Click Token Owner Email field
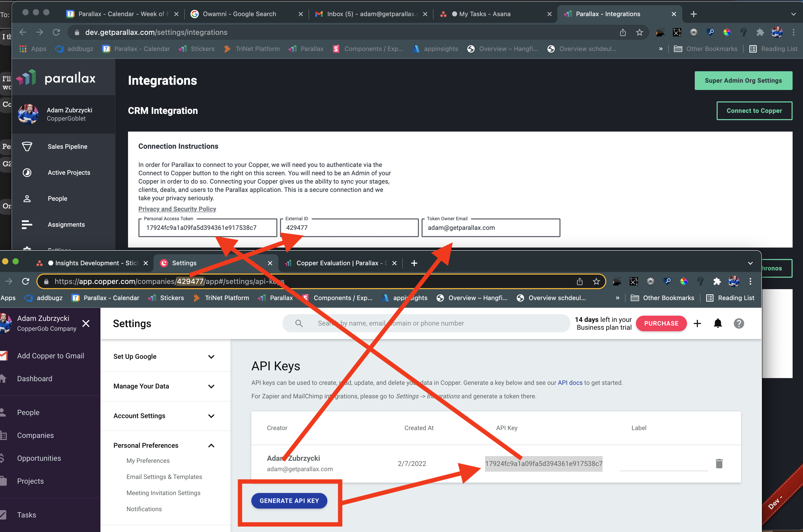 tap(491, 228)
